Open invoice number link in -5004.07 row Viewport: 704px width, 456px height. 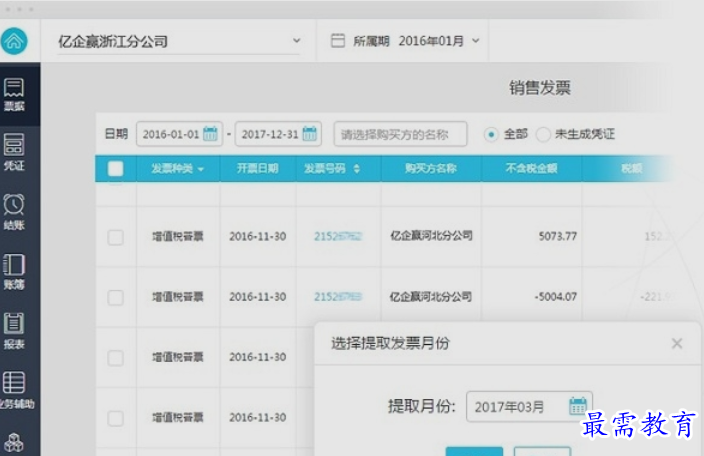point(338,297)
